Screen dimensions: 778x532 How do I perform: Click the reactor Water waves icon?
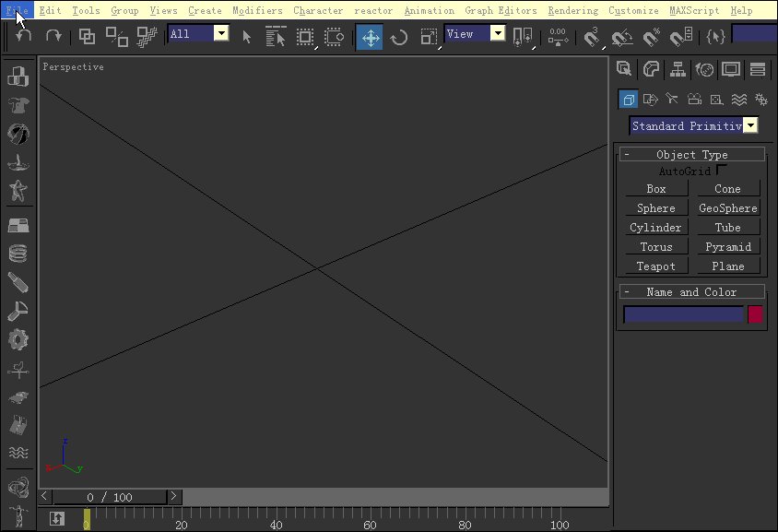click(18, 452)
